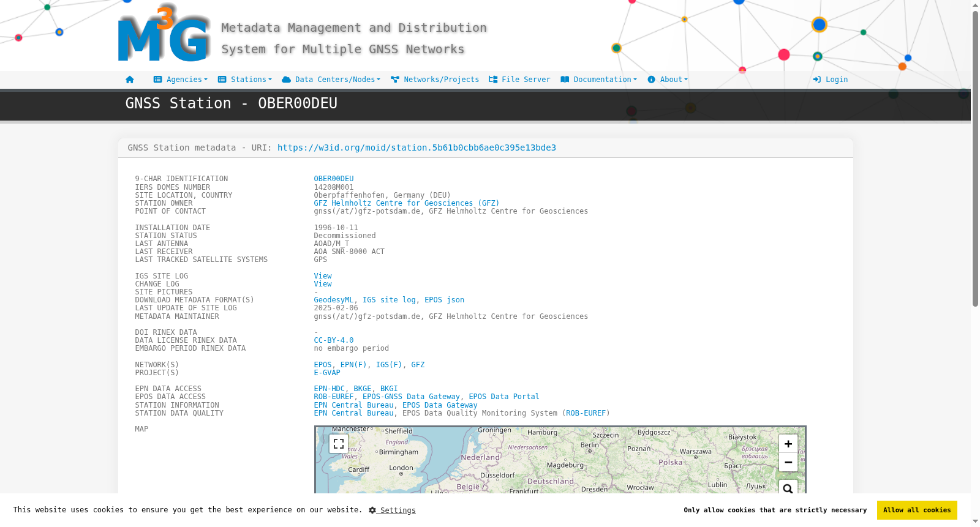Click the Login menu item
The height and width of the screenshot is (527, 980).
coord(831,80)
